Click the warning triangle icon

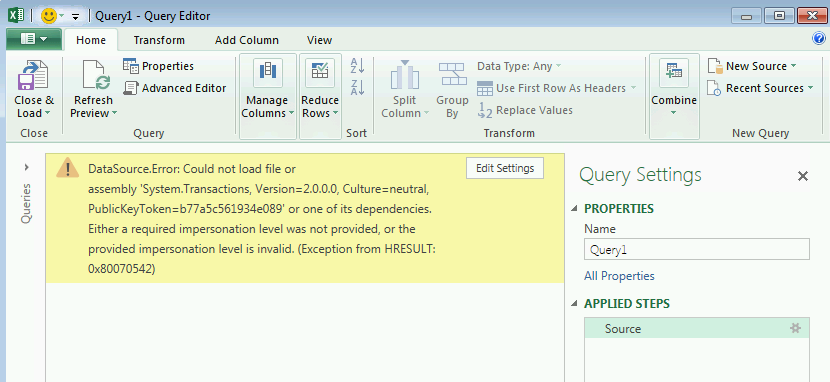[x=68, y=167]
